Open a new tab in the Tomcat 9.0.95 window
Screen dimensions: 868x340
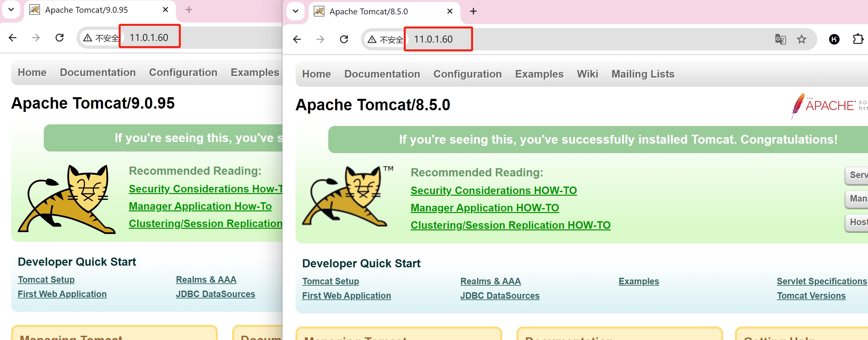189,9
